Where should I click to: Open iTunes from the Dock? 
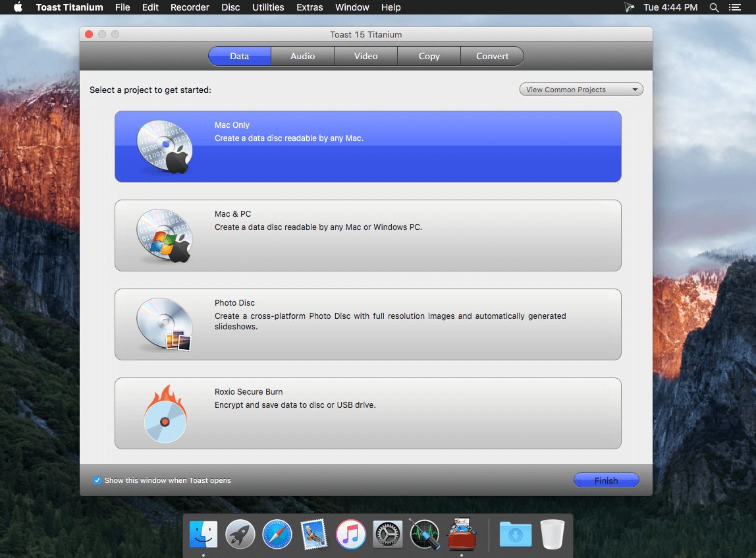351,534
